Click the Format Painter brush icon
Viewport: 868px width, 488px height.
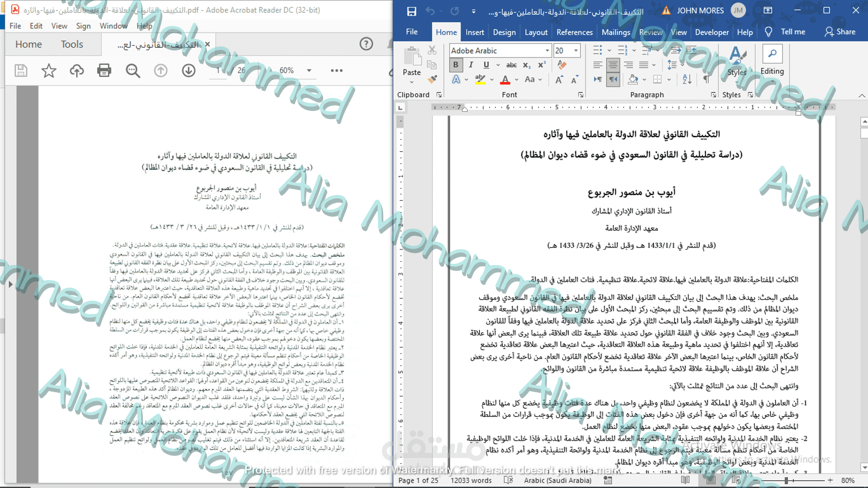(x=432, y=79)
